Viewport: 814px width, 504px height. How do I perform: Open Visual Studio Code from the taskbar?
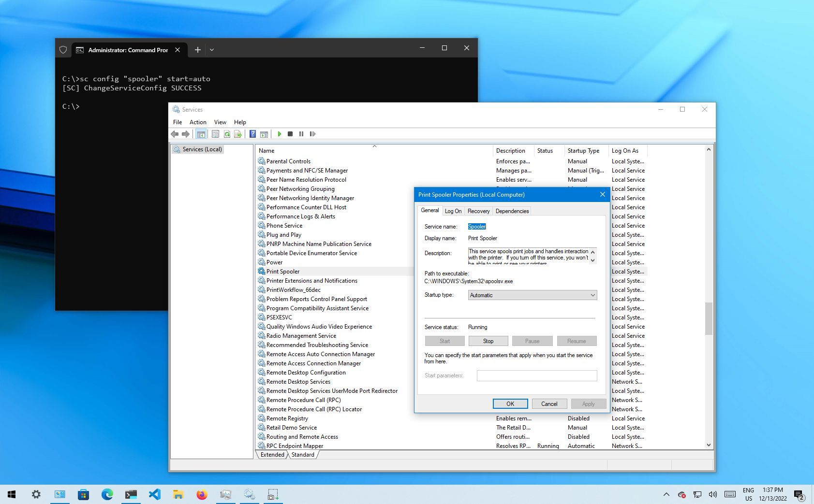(154, 494)
